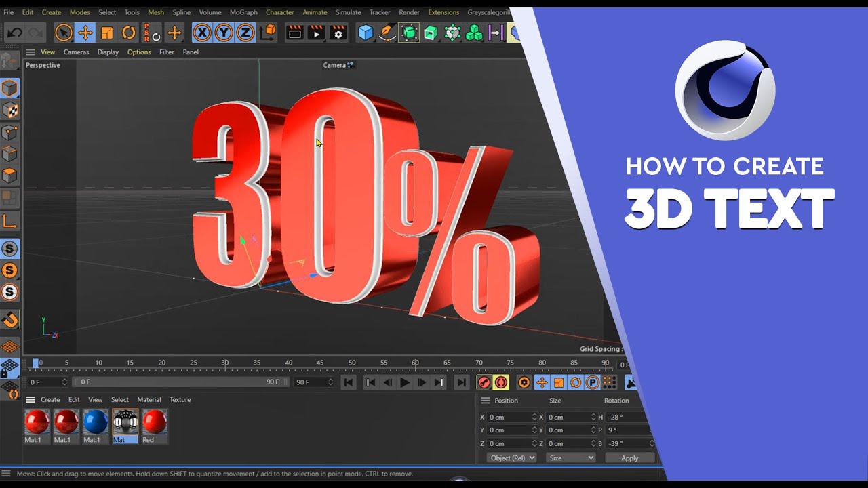Viewport: 868px width, 488px height.
Task: Click the Extrude generator icon
Action: [431, 33]
